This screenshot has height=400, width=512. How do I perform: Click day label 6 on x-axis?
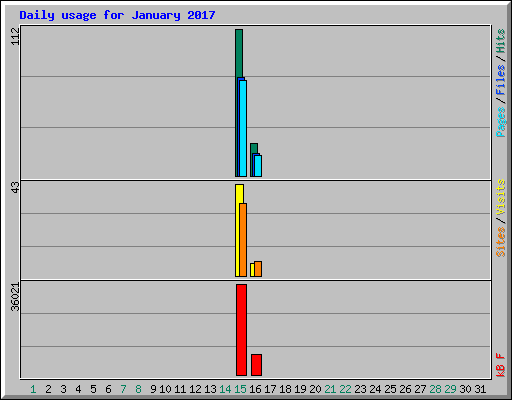click(x=108, y=389)
